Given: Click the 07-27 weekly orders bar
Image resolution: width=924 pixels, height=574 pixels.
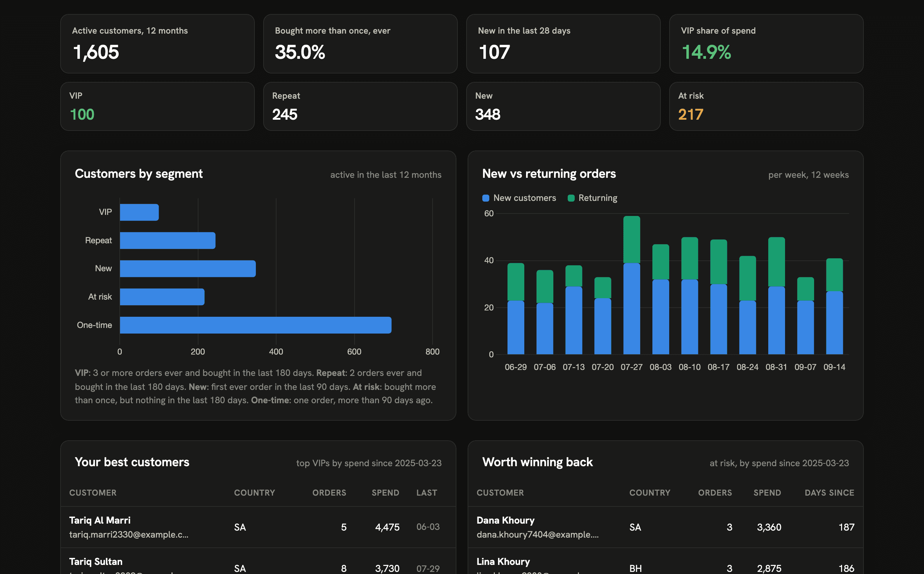Looking at the screenshot, I should pos(631,285).
